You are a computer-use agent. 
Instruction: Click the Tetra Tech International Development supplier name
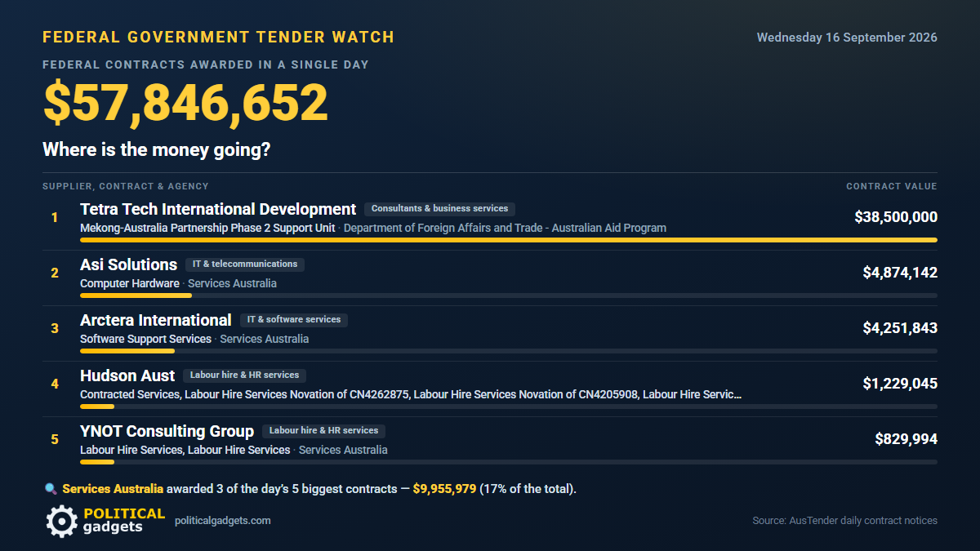218,209
